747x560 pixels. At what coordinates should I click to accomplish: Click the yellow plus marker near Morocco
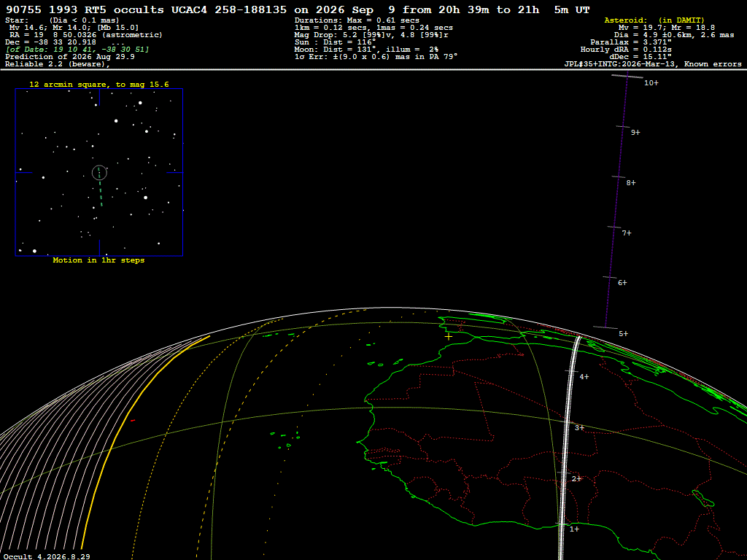point(449,337)
